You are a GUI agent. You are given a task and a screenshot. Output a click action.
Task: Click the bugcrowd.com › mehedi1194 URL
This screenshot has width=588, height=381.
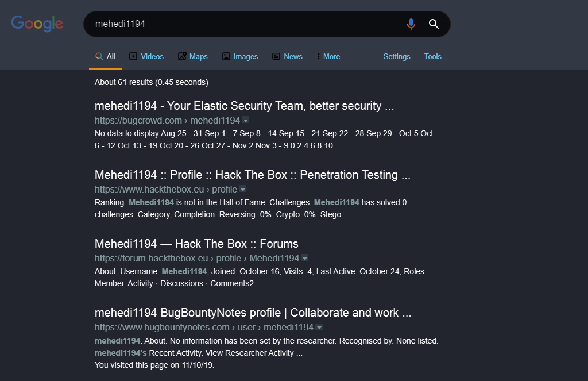(167, 120)
